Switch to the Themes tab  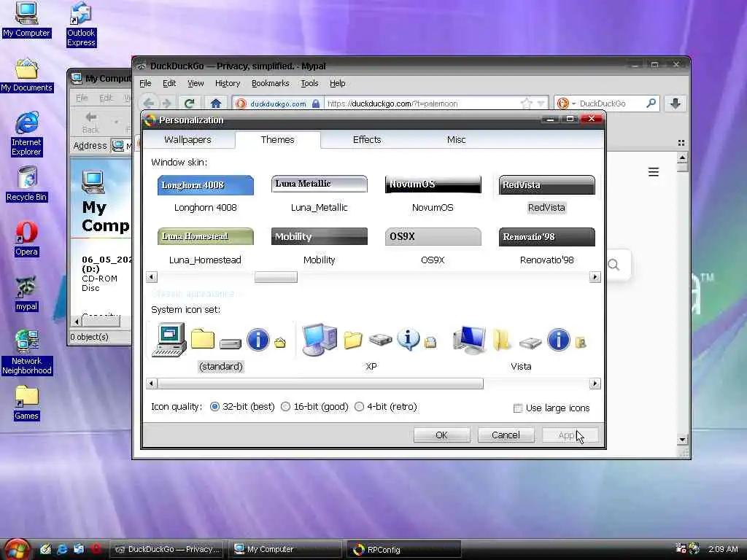[277, 139]
